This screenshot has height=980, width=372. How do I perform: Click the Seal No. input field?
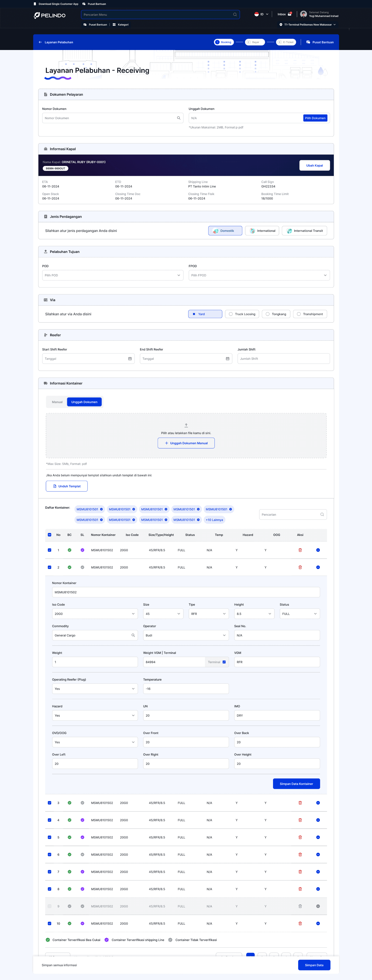[x=277, y=635]
